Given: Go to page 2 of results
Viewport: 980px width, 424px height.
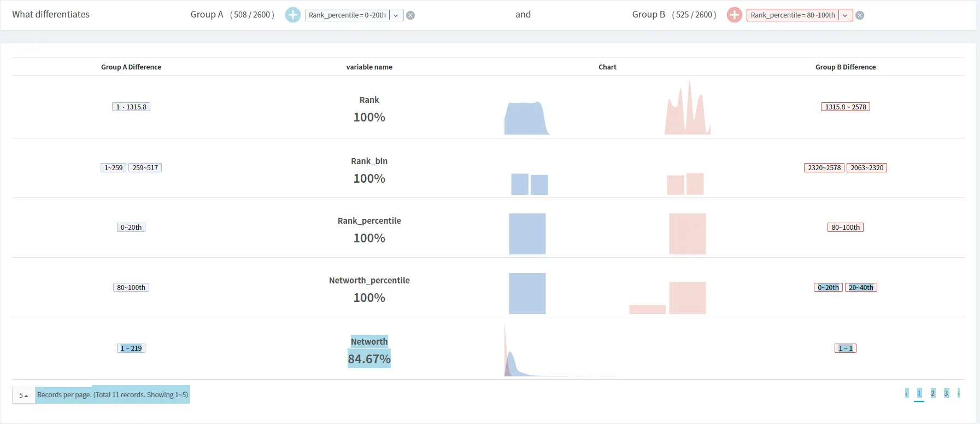Looking at the screenshot, I should point(932,393).
